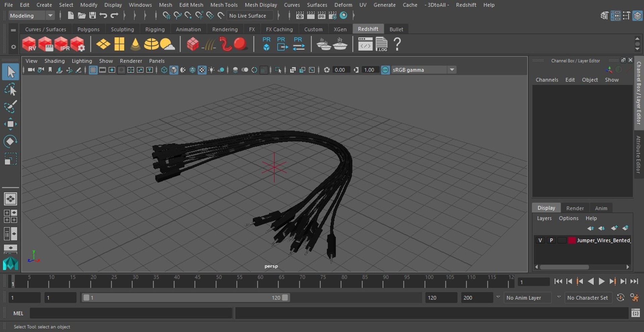This screenshot has width=644, height=332.
Task: Open Redshift render settings shelf icon
Action: (x=77, y=44)
